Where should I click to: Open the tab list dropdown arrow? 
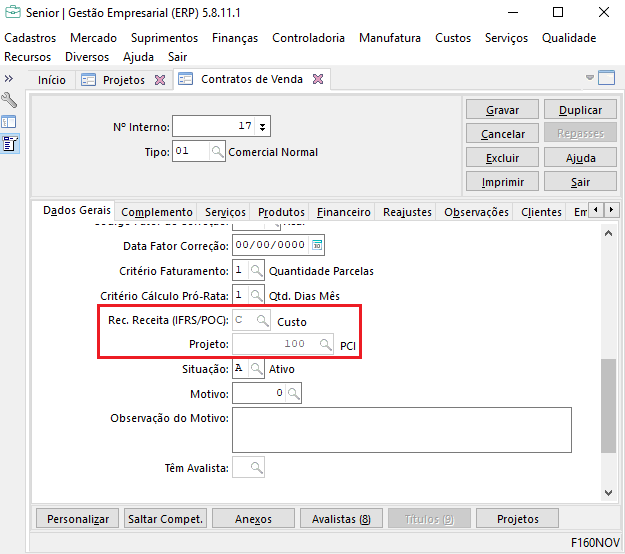pyautogui.click(x=590, y=77)
